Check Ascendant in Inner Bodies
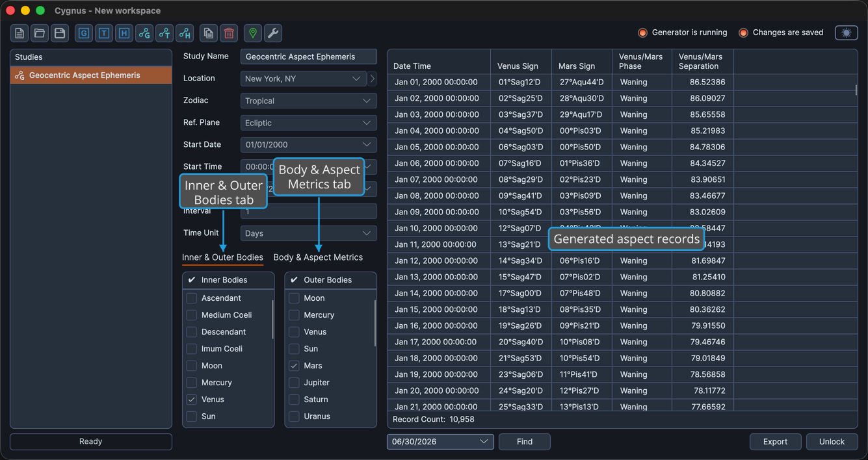The height and width of the screenshot is (460, 868). (192, 298)
